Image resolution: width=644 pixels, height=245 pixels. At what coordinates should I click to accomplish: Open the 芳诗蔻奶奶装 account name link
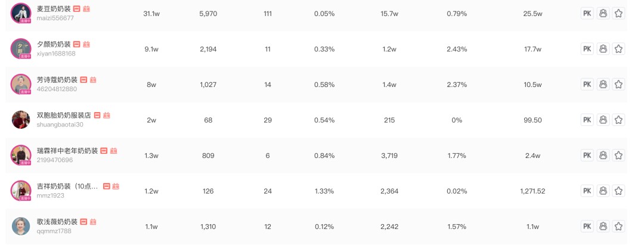(x=57, y=80)
